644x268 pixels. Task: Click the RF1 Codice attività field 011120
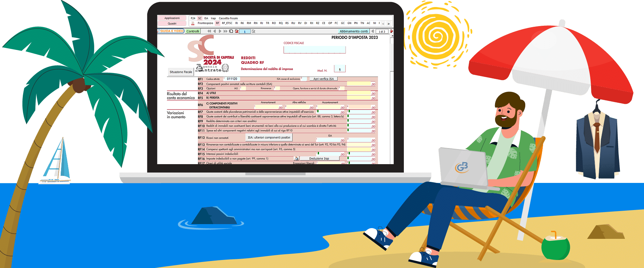[232, 79]
